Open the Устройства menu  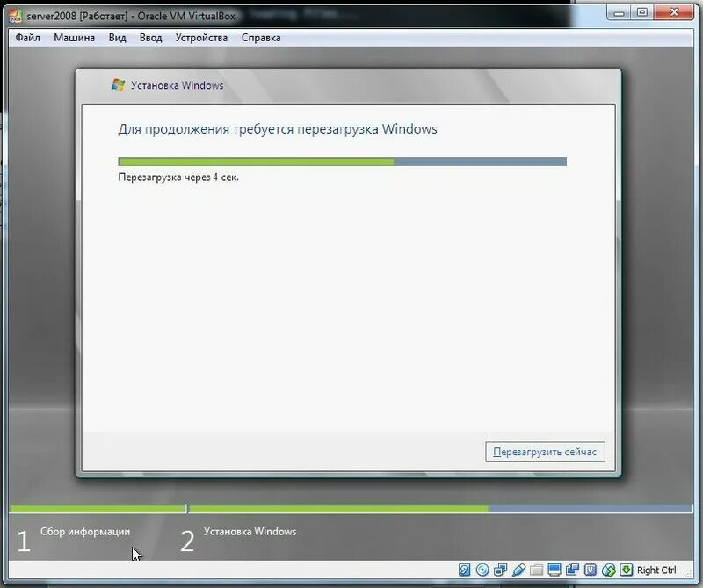pos(201,38)
